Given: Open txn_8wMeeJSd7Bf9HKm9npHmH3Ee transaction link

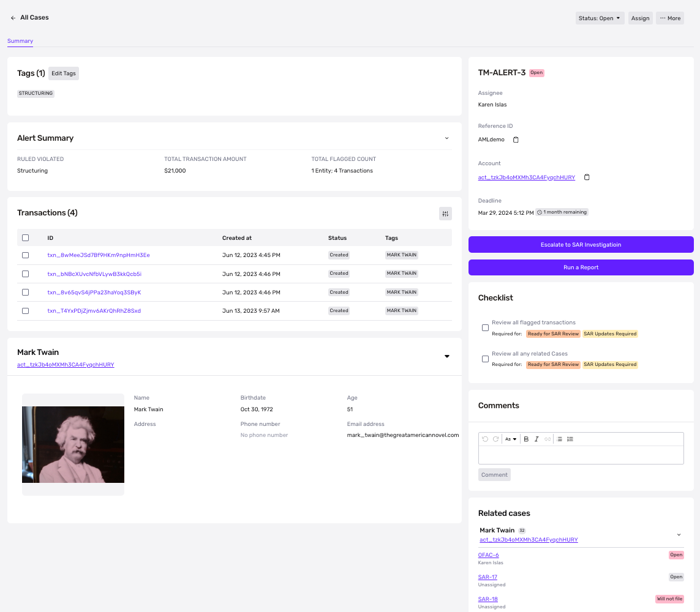Looking at the screenshot, I should [99, 255].
